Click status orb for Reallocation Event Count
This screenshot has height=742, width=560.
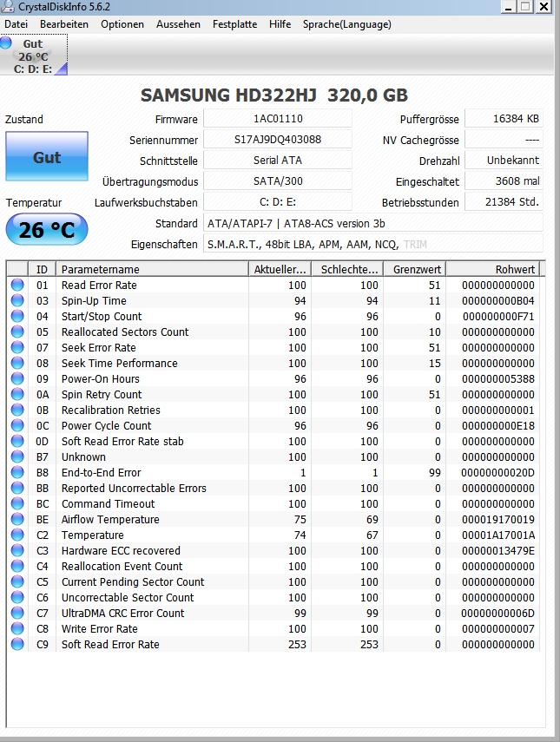click(x=17, y=566)
